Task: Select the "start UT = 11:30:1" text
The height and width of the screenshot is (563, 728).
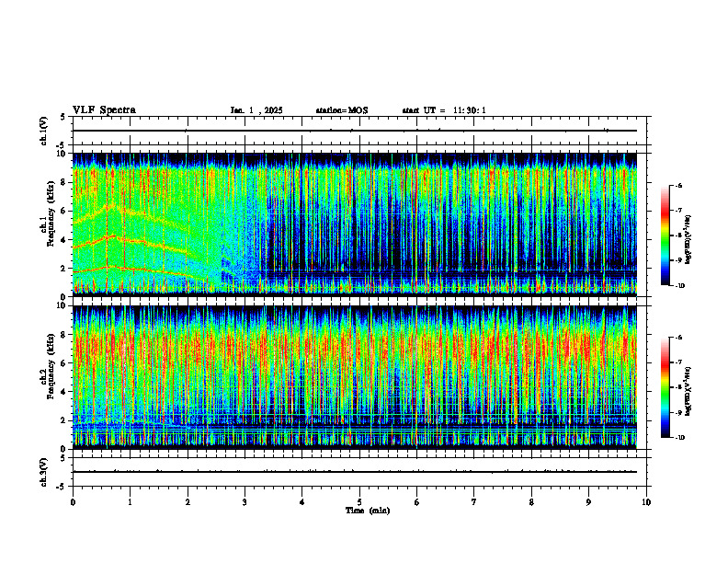Action: (x=444, y=110)
